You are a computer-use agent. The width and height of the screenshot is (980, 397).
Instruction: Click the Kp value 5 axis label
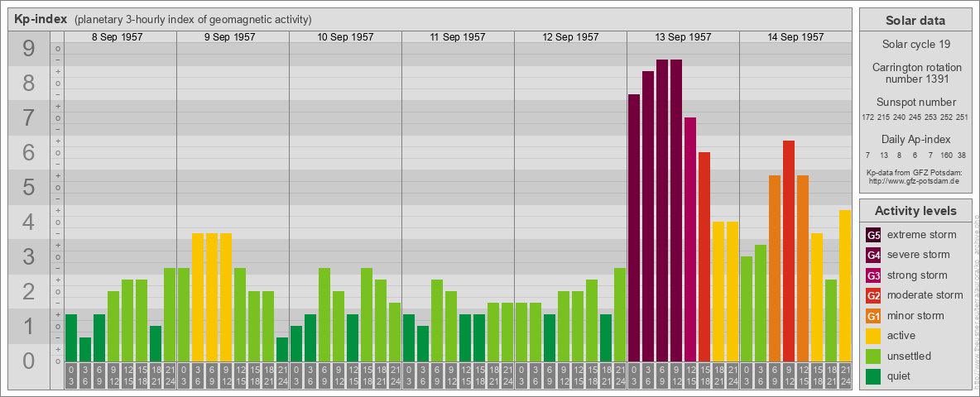click(29, 187)
